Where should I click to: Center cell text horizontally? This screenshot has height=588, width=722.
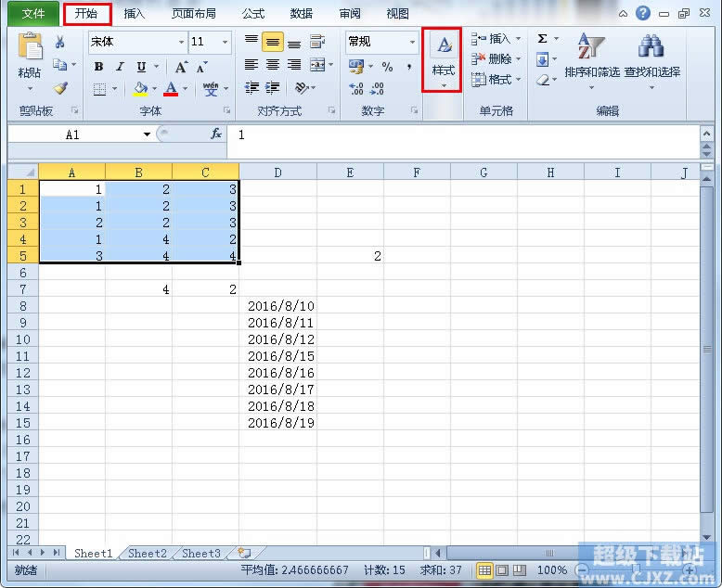(x=273, y=65)
